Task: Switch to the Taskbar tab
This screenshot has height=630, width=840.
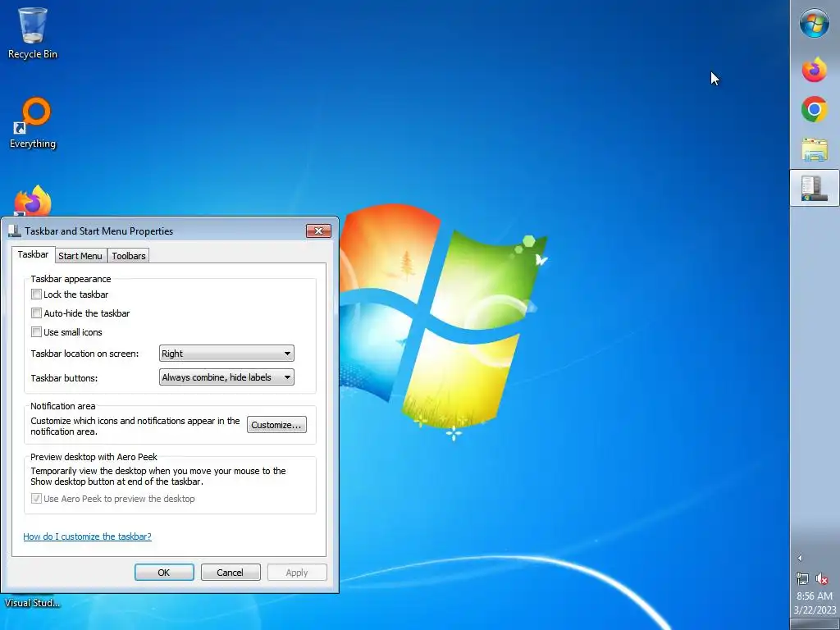Action: 33,254
